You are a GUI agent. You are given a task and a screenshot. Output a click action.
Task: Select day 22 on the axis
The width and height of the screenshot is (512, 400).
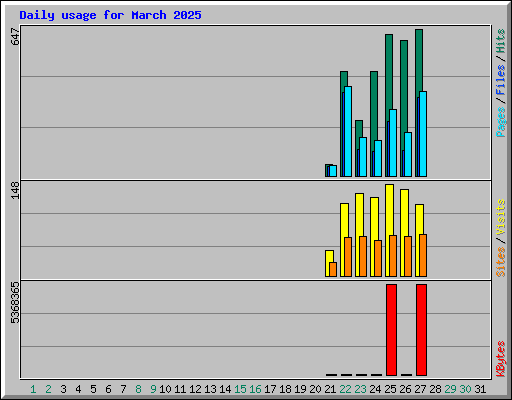point(345,389)
